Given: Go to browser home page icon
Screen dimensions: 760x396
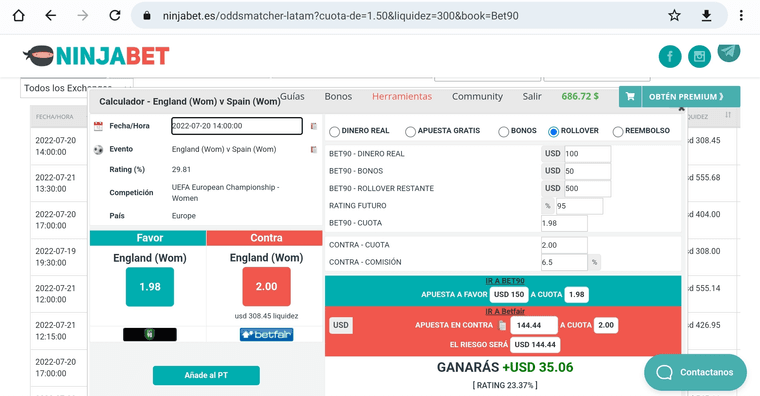Looking at the screenshot, I should point(18,16).
